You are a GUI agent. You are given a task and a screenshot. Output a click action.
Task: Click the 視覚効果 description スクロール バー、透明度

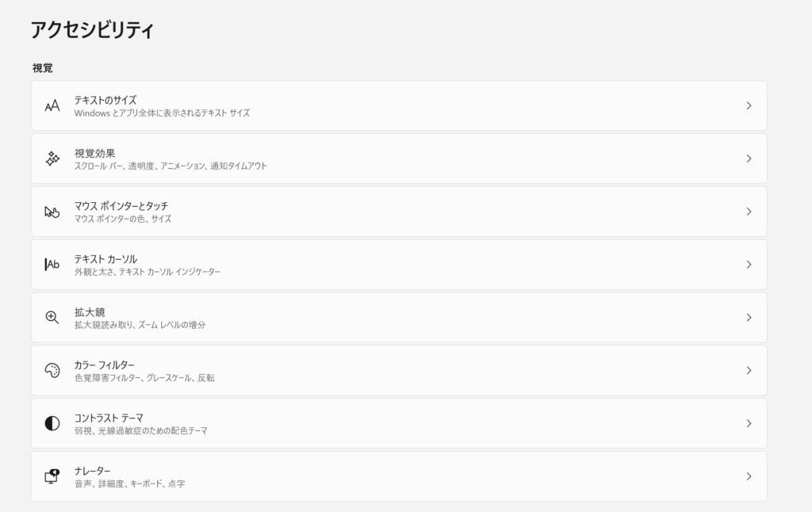[170, 166]
